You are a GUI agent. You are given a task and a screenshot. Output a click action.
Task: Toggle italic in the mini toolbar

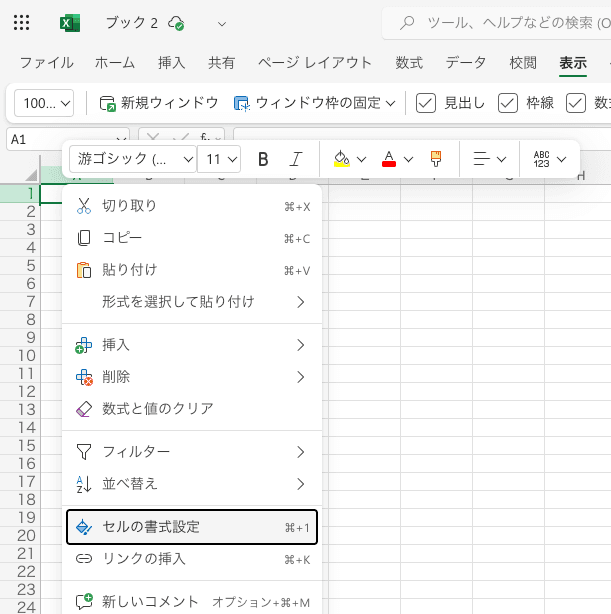(296, 159)
